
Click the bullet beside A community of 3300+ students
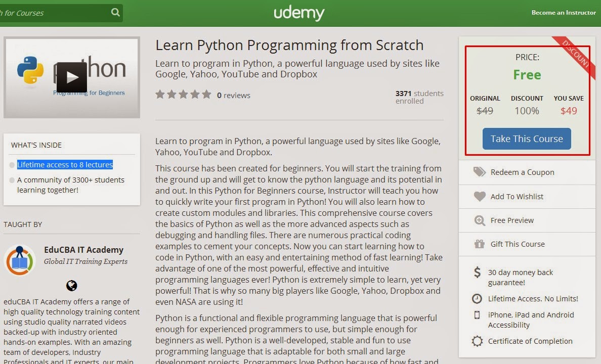point(12,180)
